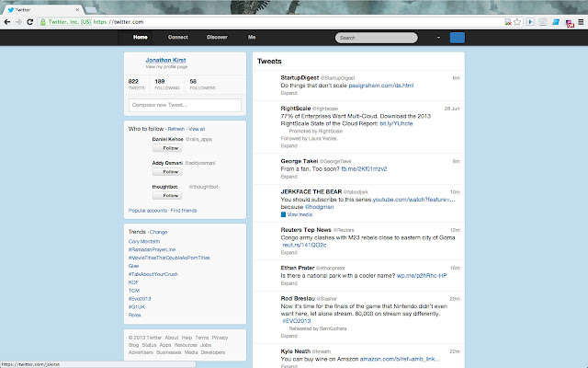
Task: Expand the StartupDigest tweet
Action: [288, 93]
